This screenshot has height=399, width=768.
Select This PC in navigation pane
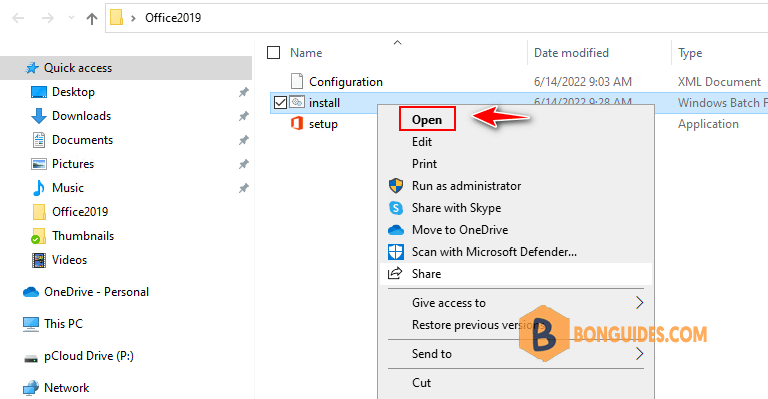(64, 324)
